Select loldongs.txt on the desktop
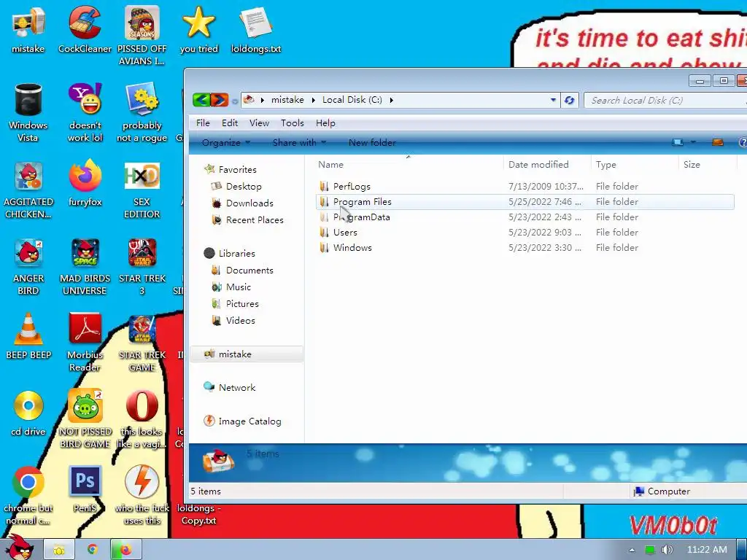Viewport: 747px width, 560px height. click(256, 30)
